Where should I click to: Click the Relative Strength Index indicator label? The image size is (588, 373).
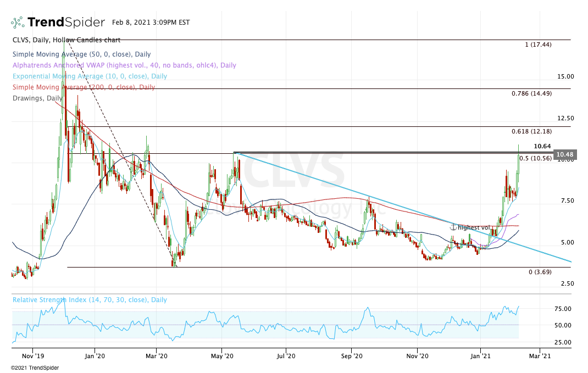click(x=90, y=300)
